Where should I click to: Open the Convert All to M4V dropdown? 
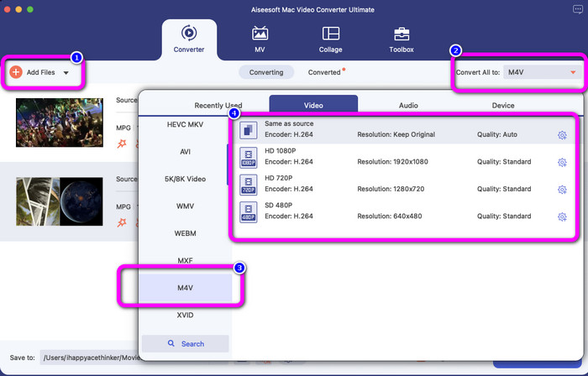[x=543, y=72]
